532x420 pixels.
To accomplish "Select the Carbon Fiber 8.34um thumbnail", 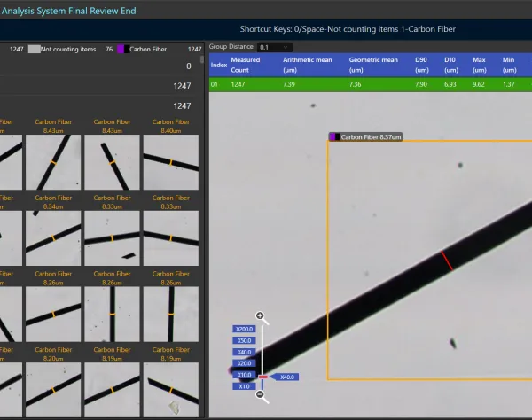I will 53,238.
